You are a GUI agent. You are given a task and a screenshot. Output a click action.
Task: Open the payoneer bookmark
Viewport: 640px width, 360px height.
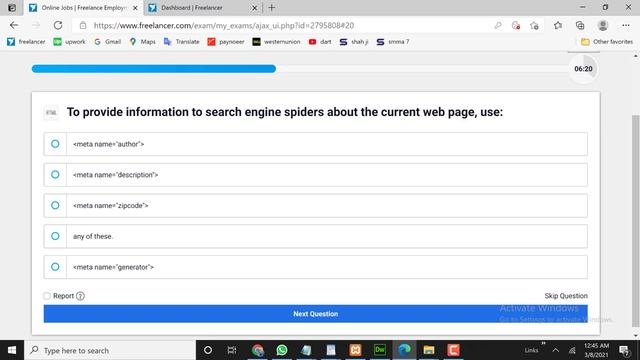click(x=226, y=42)
